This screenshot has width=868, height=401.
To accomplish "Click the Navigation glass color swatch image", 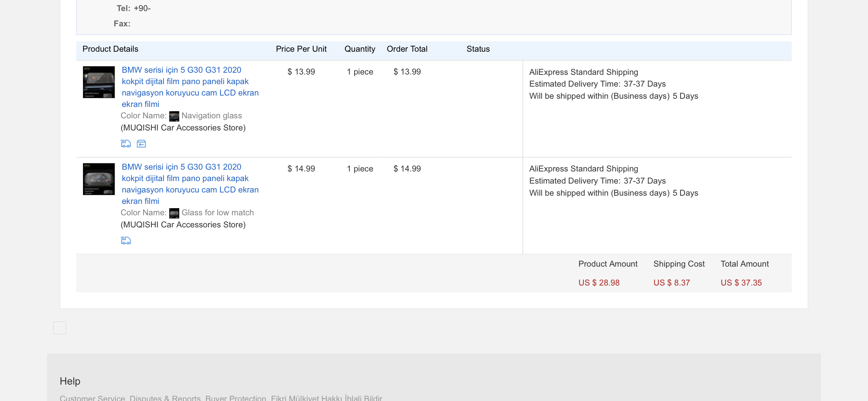I will tap(174, 116).
